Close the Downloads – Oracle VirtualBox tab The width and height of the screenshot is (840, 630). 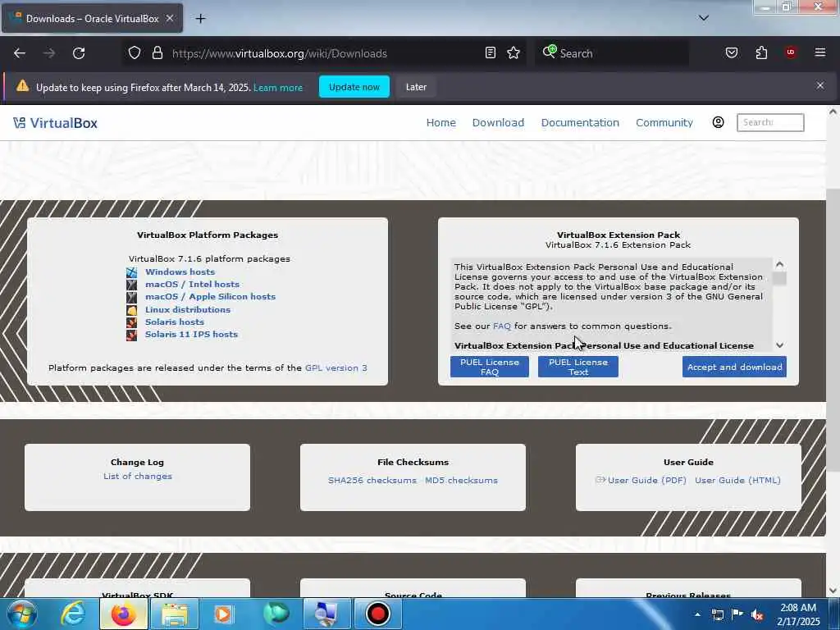(x=169, y=18)
